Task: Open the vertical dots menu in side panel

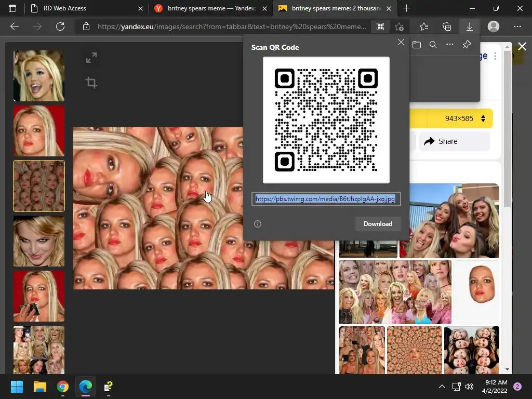Action: coord(495,56)
